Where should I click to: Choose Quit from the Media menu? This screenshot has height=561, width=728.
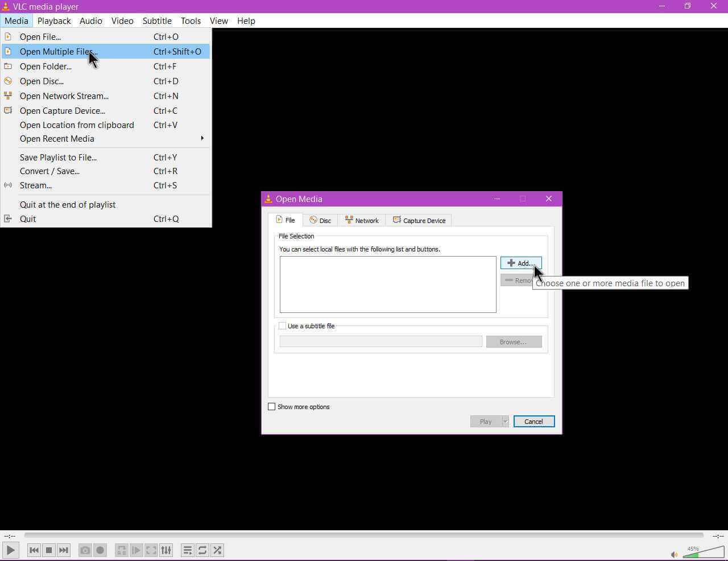pos(106,218)
